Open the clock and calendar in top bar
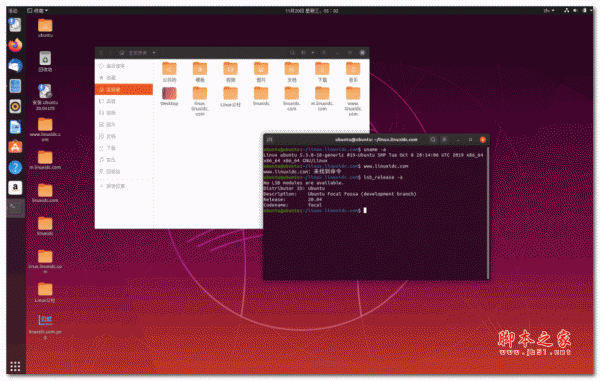This screenshot has height=381, width=600. 311,11
